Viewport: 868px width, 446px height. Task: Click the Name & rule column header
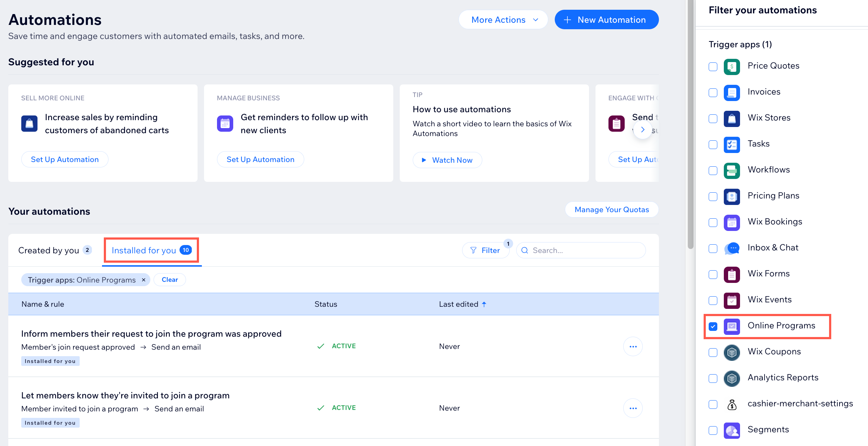click(x=43, y=304)
